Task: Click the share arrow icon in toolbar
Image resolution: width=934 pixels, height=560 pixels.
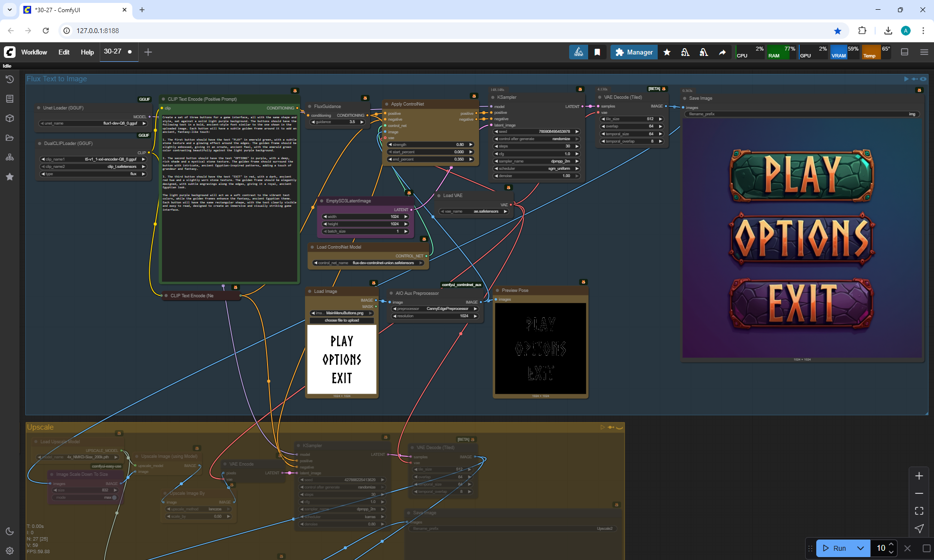Action: pos(722,52)
